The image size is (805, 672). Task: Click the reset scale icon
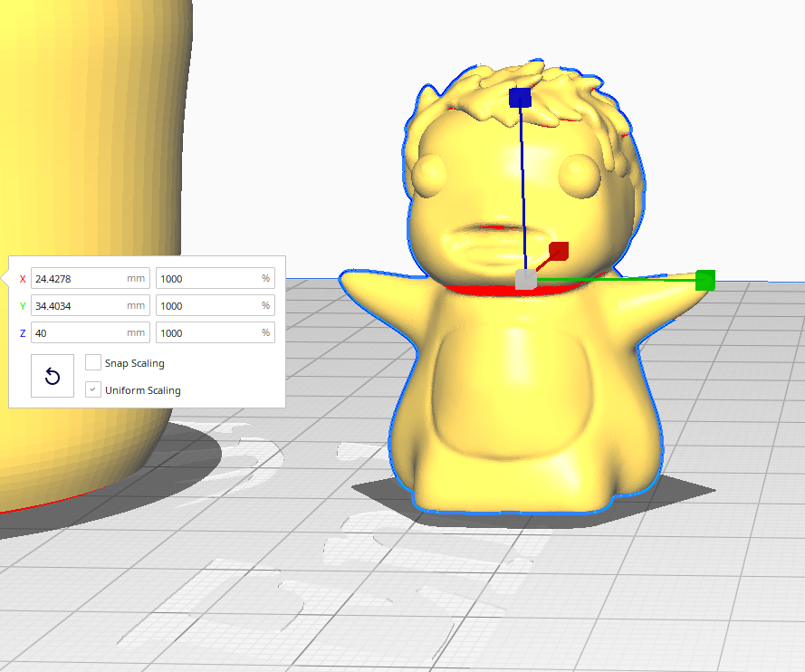[x=52, y=376]
